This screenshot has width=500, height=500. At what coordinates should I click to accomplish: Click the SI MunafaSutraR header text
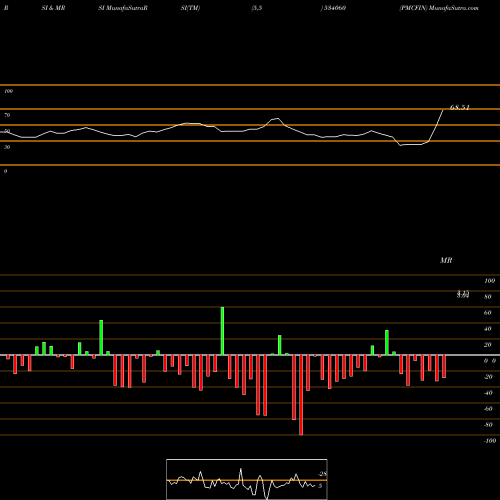pos(123,8)
